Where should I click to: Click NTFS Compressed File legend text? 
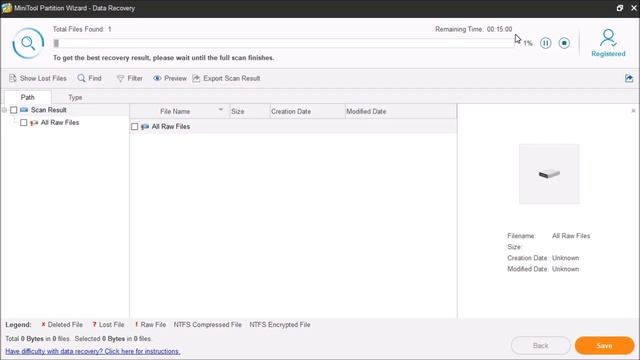(207, 324)
